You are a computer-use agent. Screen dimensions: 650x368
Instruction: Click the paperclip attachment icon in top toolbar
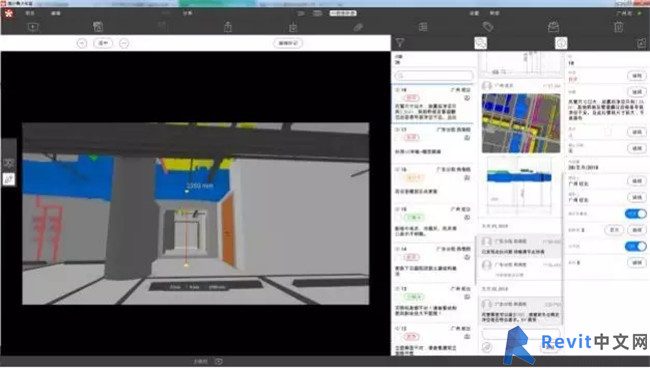click(358, 27)
